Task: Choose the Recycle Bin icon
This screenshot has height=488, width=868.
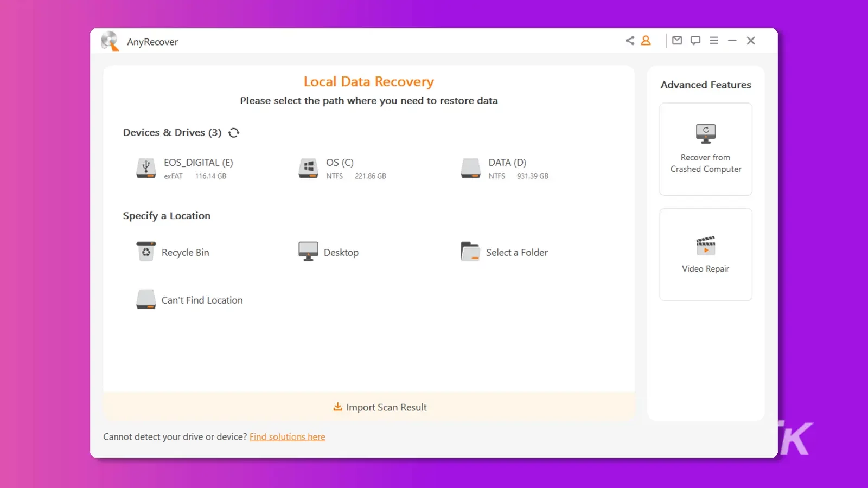Action: coord(146,252)
